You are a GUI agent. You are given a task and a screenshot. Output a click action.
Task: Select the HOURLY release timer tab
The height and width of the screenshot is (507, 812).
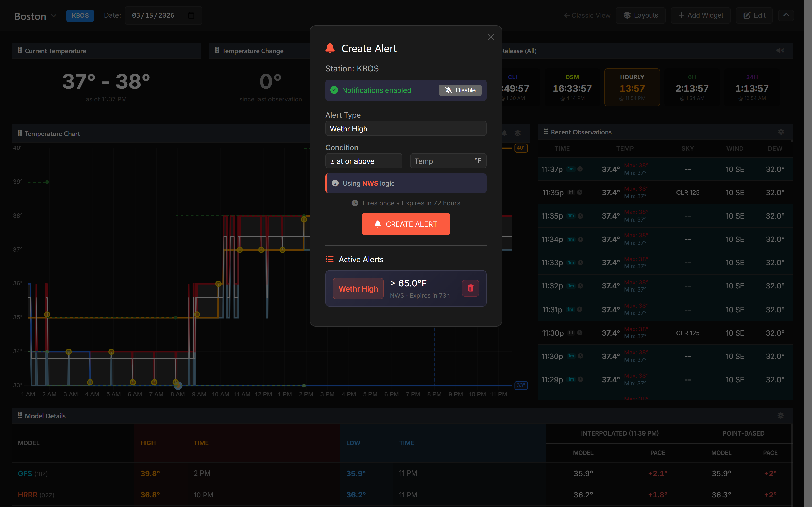[632, 87]
